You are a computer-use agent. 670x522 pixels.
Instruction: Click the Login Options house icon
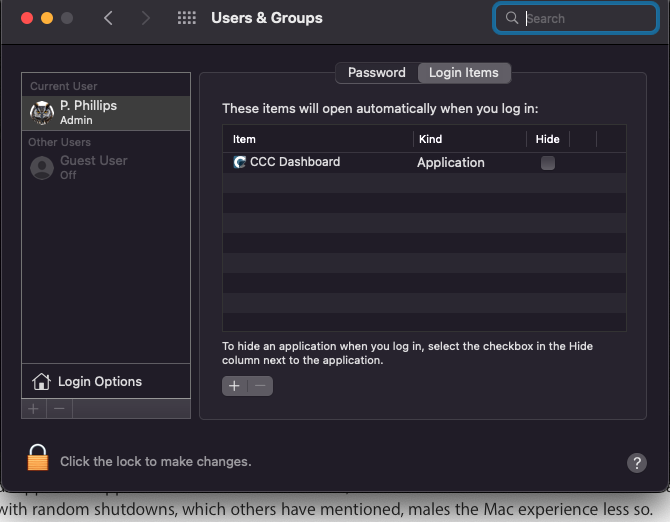tap(41, 381)
